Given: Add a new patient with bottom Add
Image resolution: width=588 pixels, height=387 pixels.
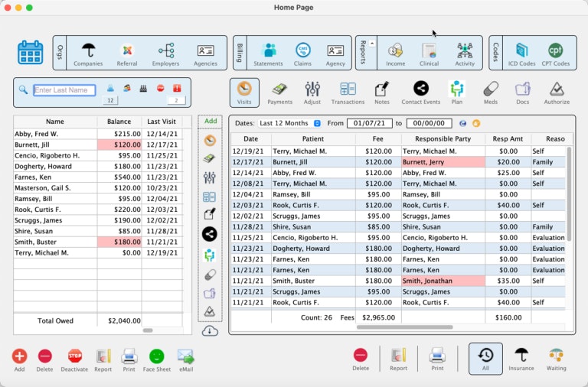Looking at the screenshot, I should [19, 360].
